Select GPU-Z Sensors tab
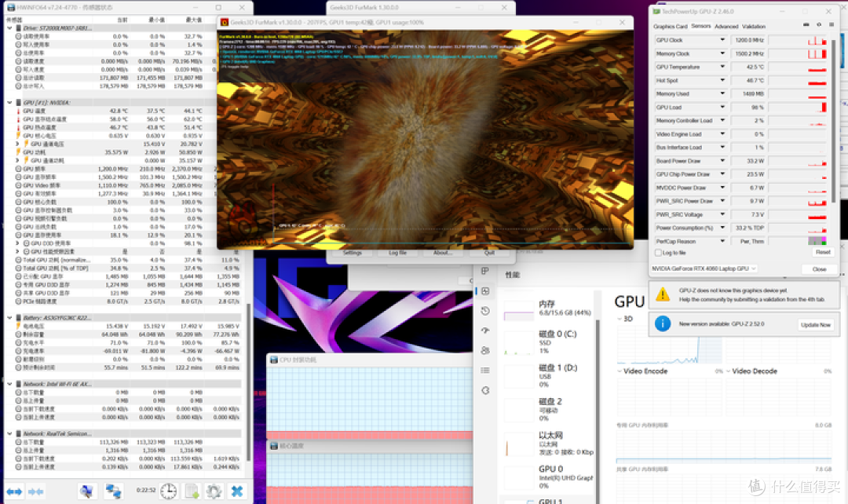The height and width of the screenshot is (504, 848). pos(701,26)
